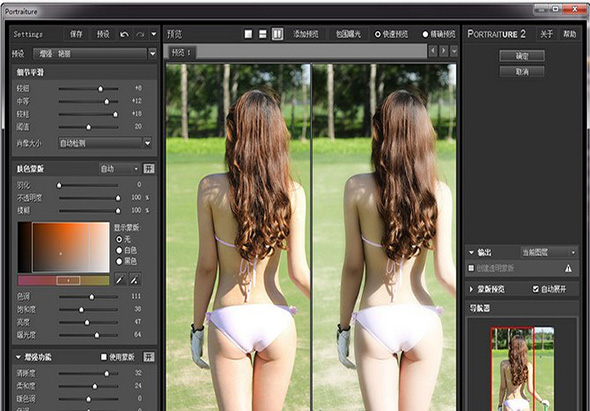Expand the 蒙版预览 section

[471, 289]
